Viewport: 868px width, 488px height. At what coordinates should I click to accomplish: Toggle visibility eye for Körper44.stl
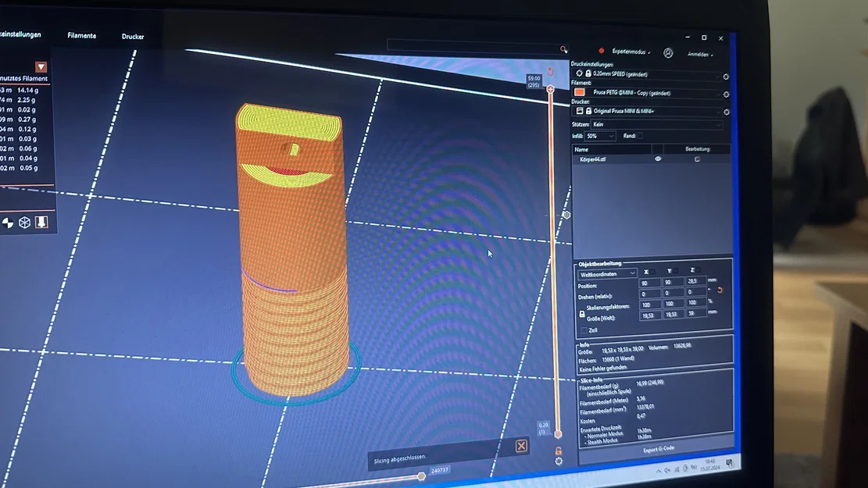(x=658, y=159)
